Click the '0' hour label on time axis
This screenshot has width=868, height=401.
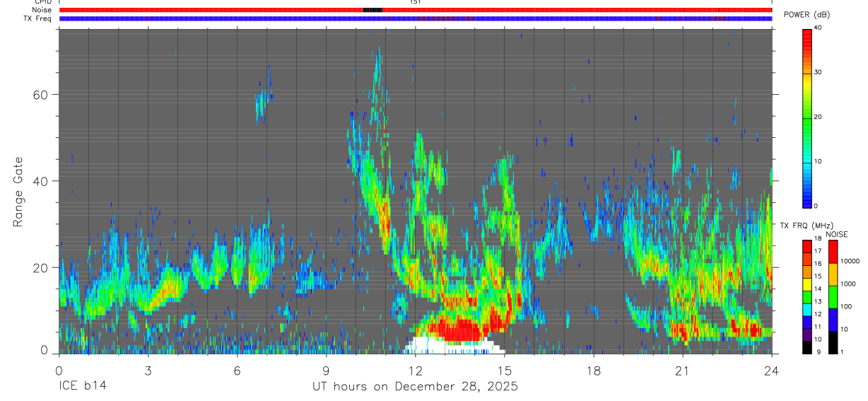click(x=59, y=370)
